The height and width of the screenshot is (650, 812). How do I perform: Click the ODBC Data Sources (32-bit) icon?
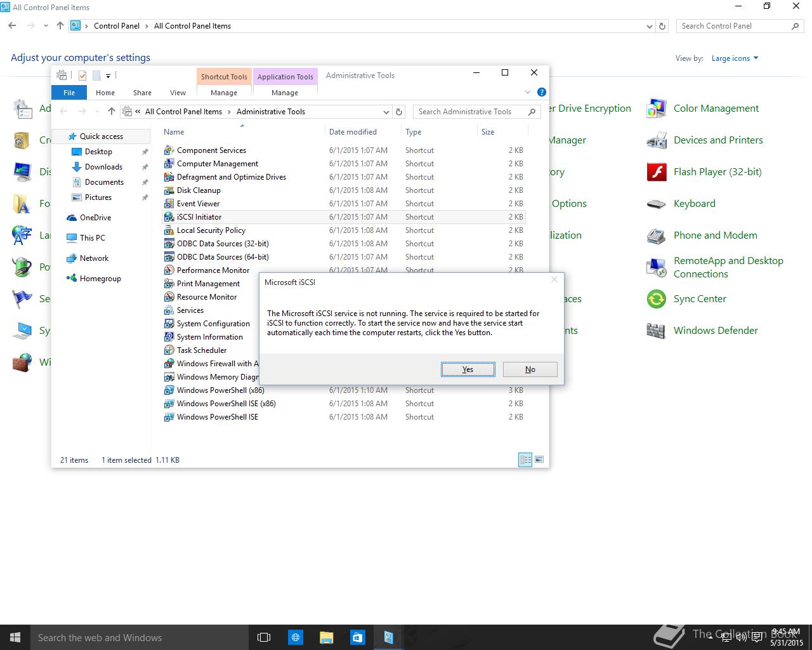click(169, 244)
